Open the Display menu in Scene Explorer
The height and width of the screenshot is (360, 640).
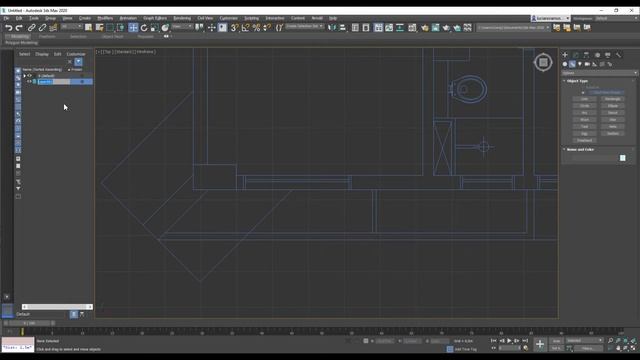click(42, 54)
